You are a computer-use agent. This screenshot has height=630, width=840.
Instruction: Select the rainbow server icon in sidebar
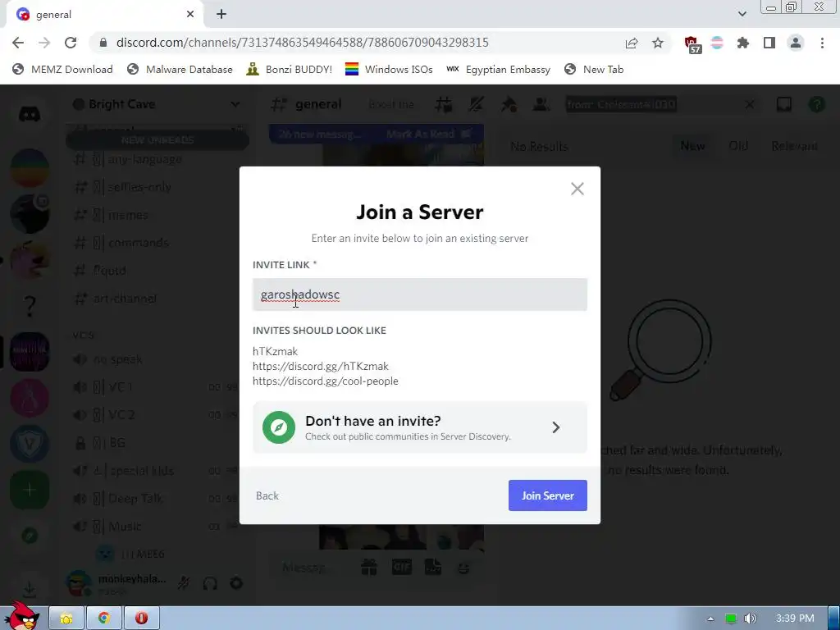pos(30,168)
